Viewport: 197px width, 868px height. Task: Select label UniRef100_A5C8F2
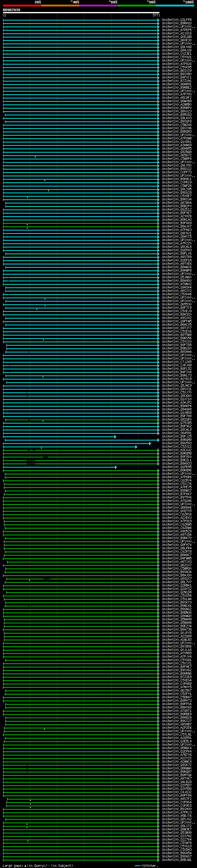pos(177,98)
